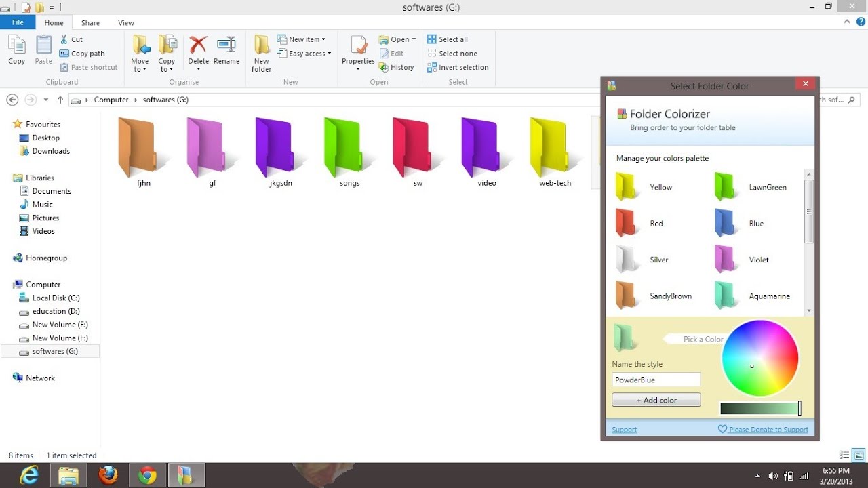Choose the Blue folder color in the palette
The image size is (868, 488).
(739, 223)
